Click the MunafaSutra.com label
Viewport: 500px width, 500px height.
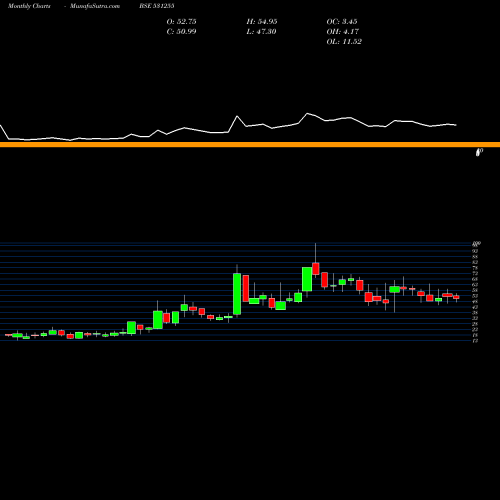tap(95, 6)
